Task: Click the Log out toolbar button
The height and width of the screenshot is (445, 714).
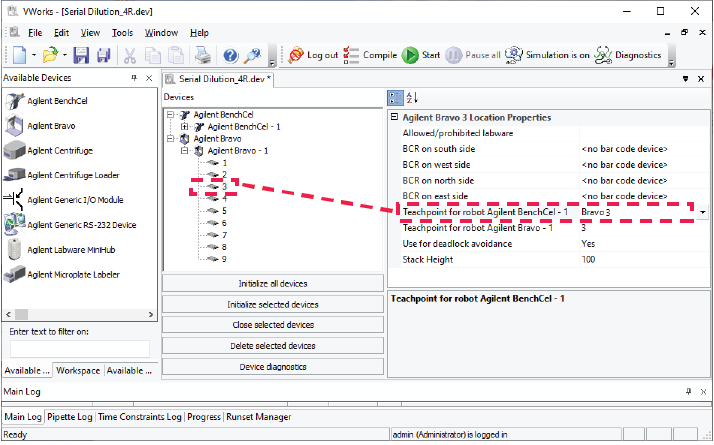Action: point(313,55)
